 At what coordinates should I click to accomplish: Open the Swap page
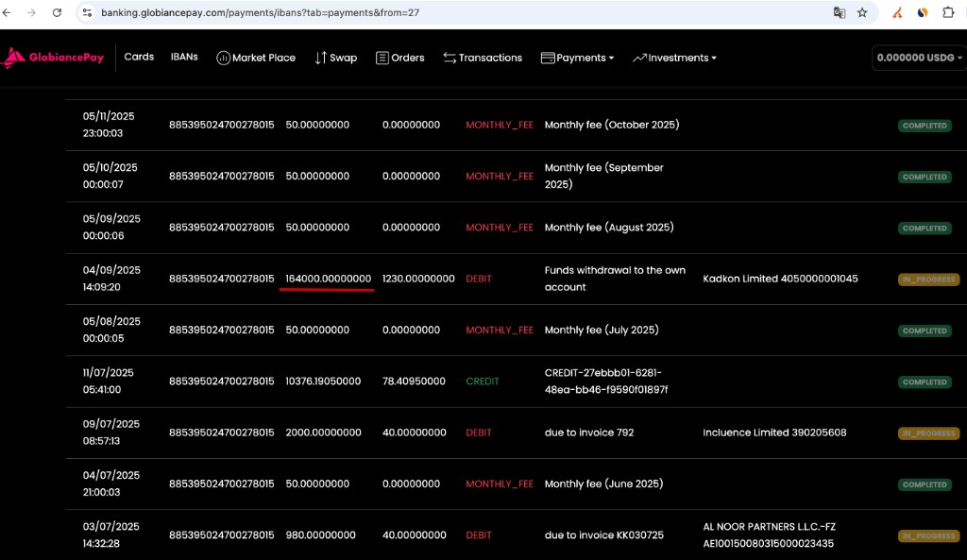point(344,58)
